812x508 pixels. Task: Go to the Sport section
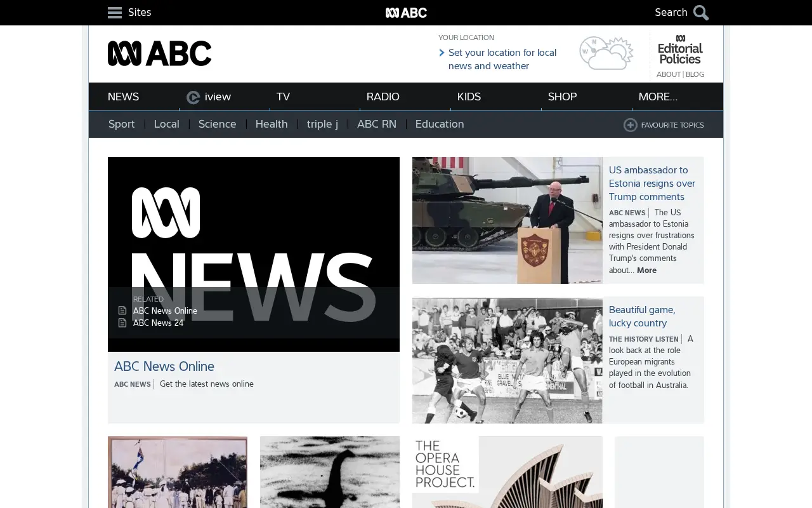pyautogui.click(x=122, y=124)
